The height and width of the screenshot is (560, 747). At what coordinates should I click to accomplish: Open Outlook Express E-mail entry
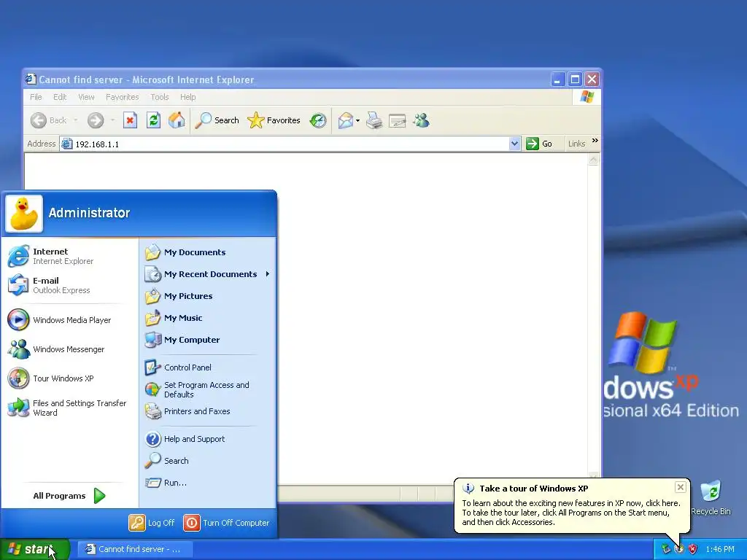[x=69, y=285]
